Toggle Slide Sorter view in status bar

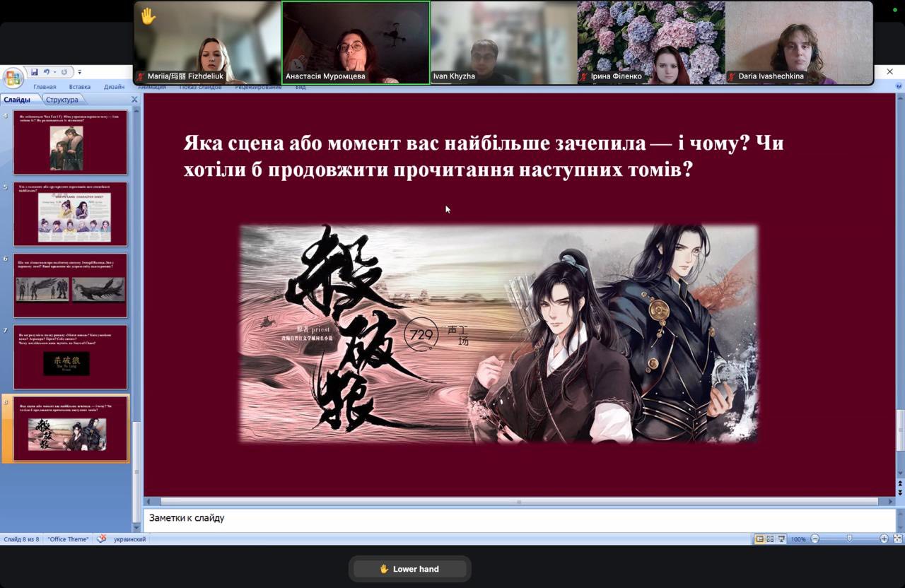[x=770, y=539]
